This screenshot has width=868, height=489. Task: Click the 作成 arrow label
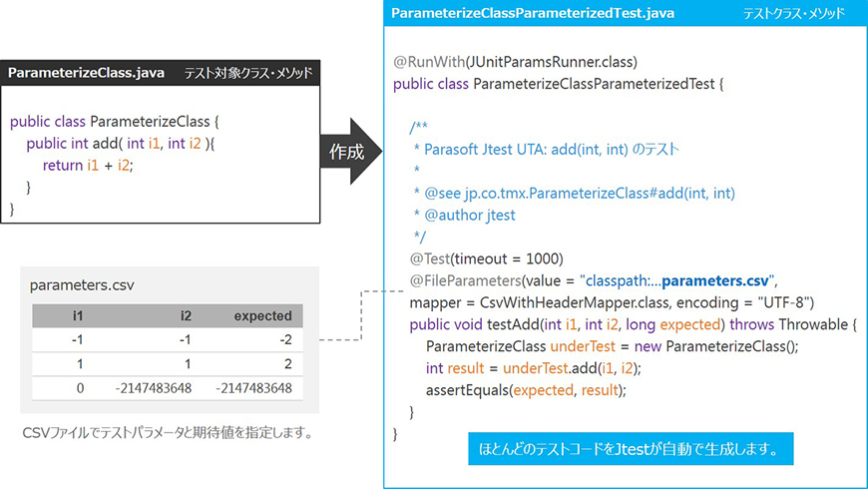(346, 151)
